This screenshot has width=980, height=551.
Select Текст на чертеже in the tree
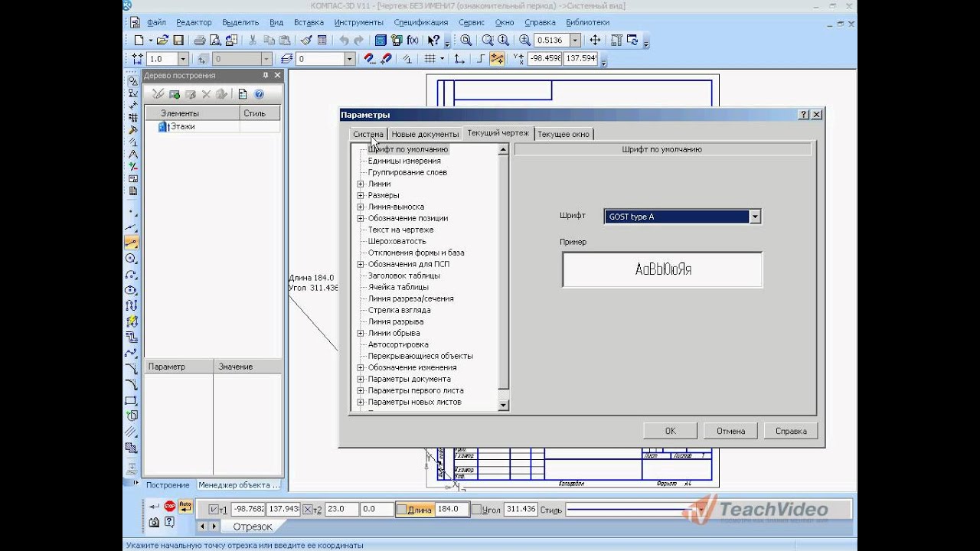pyautogui.click(x=400, y=230)
